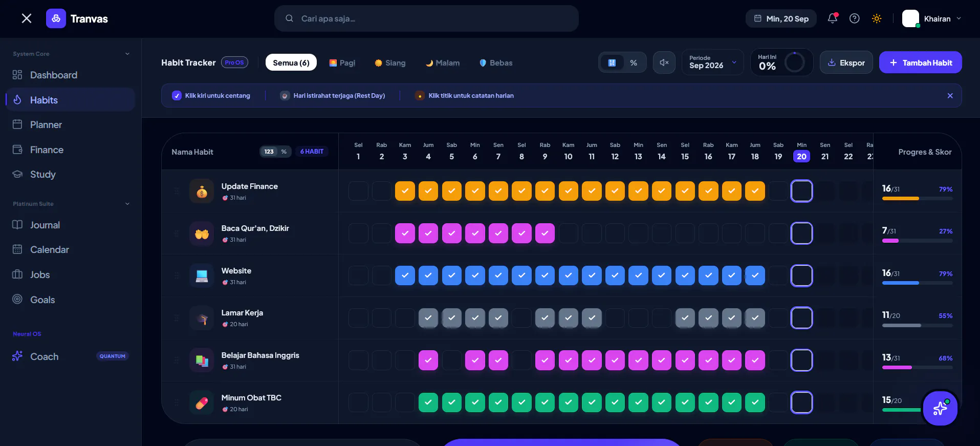Click the Tranvas logo icon
This screenshot has height=446, width=980.
coord(56,18)
